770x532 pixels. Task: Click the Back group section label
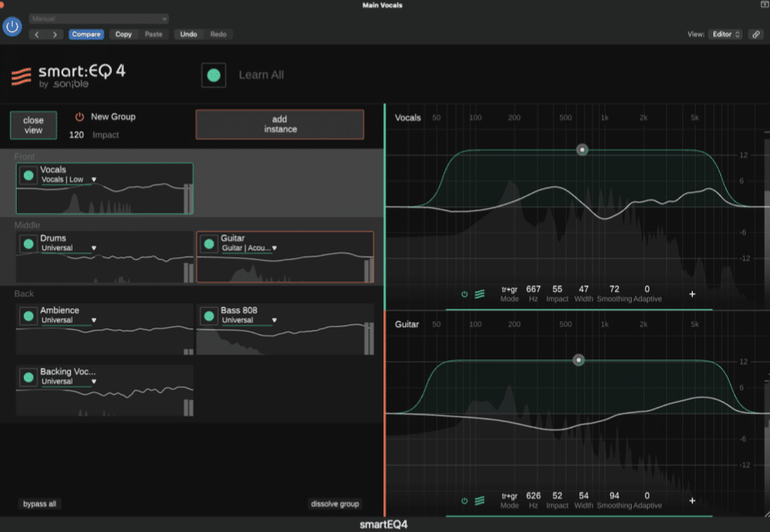(24, 294)
